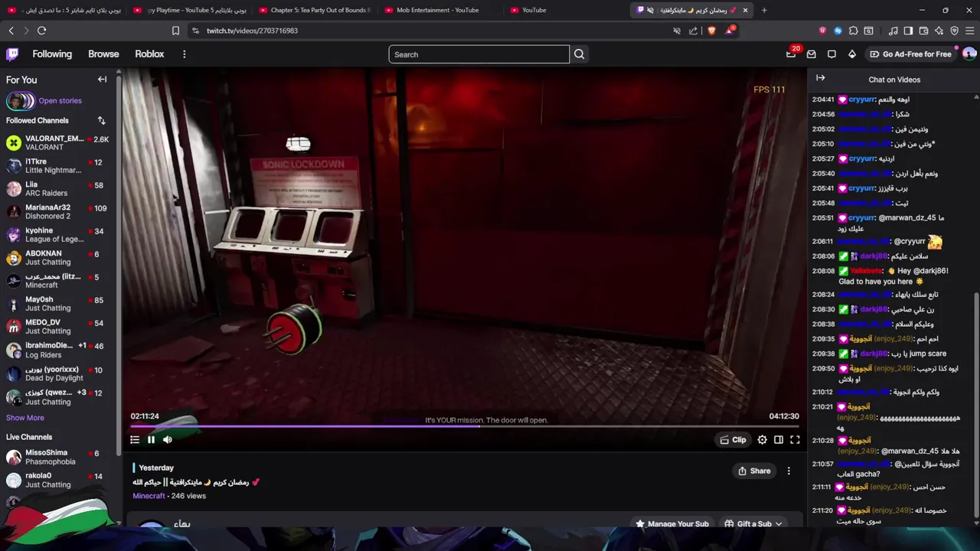
Task: Open the more options kebab in the Twitch nav
Action: pos(184,54)
